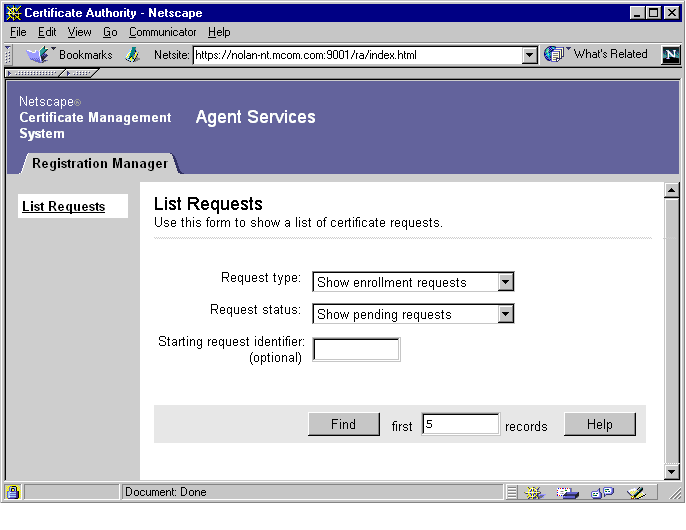Click the Bookmarks label
Viewport: 686px width, 530px height.
pyautogui.click(x=86, y=55)
